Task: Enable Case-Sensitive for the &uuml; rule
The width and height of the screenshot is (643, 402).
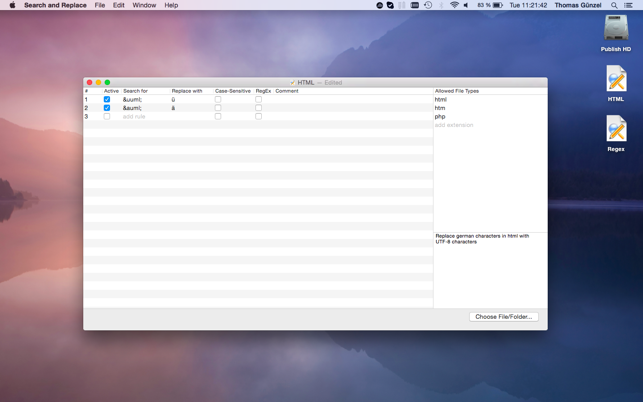Action: (x=218, y=99)
